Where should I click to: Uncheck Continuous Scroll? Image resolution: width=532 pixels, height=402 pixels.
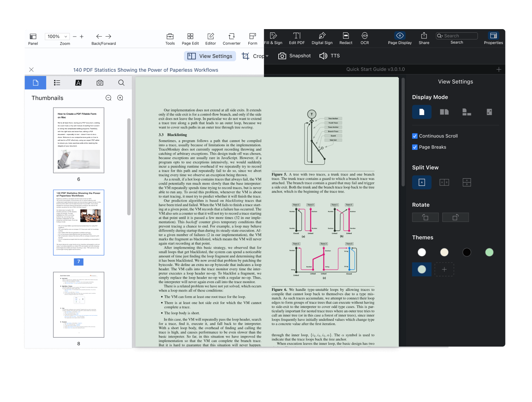coord(415,136)
